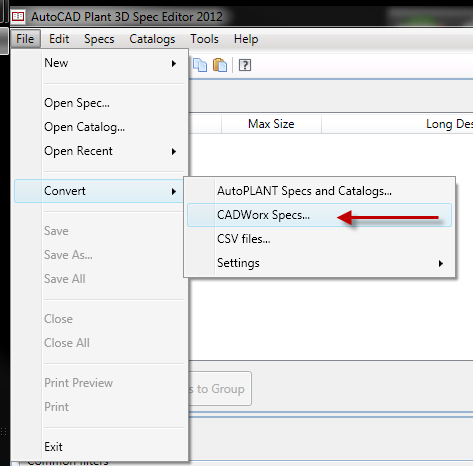473x466 pixels.
Task: Select CSV files... conversion option
Action: pos(320,239)
